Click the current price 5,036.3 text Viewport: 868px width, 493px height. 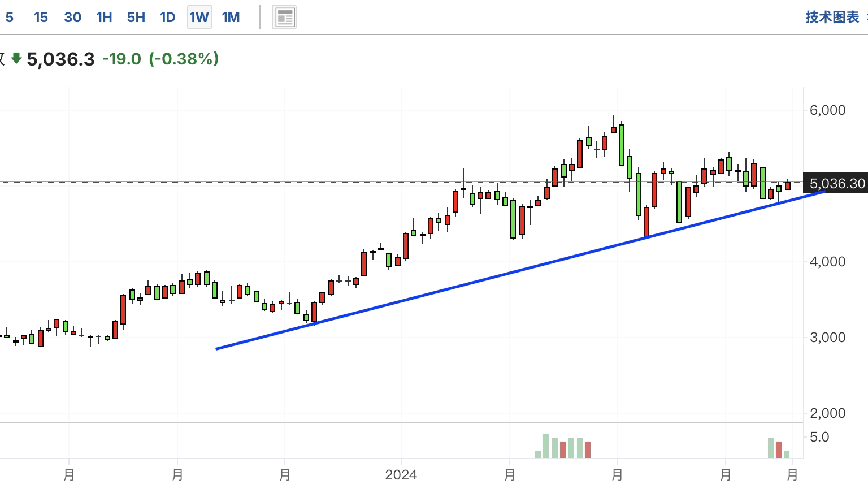pyautogui.click(x=60, y=59)
